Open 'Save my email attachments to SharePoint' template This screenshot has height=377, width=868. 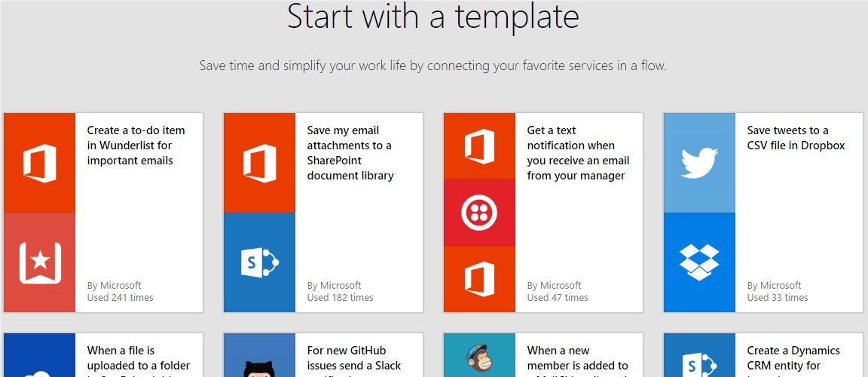pos(349,153)
